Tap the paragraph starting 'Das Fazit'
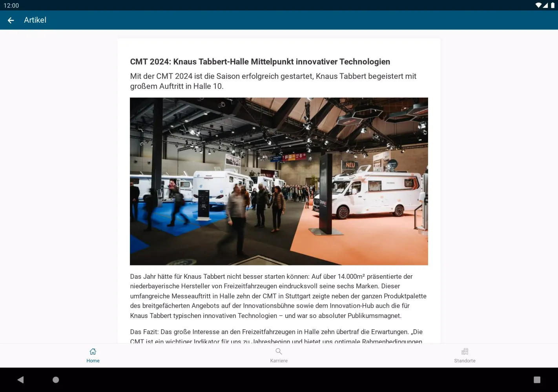Viewport: 558px width, 392px height. click(x=277, y=336)
